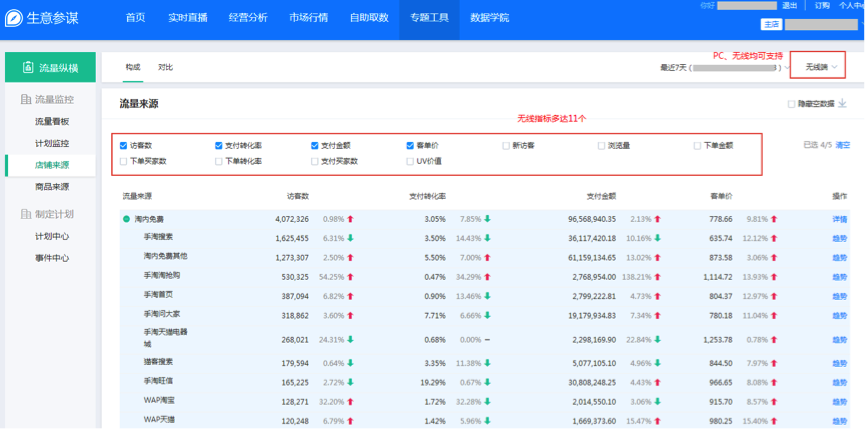Click 清空 to clear selected metrics

[843, 145]
